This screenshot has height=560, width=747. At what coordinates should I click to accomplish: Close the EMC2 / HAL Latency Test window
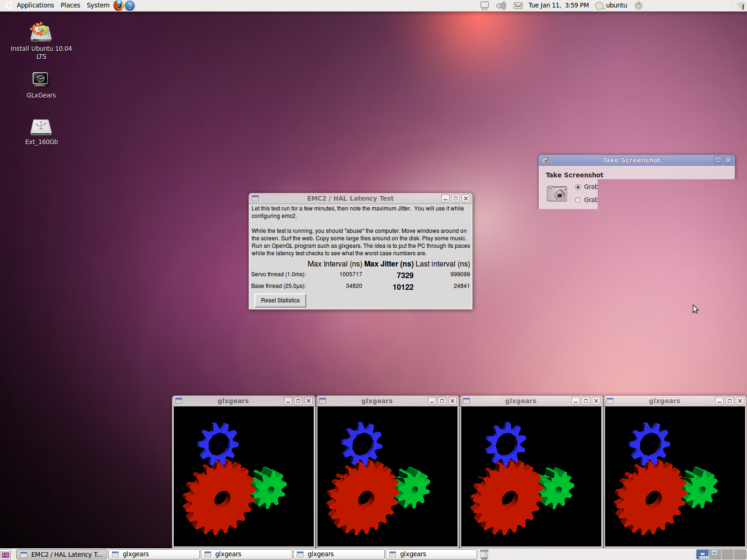[466, 198]
